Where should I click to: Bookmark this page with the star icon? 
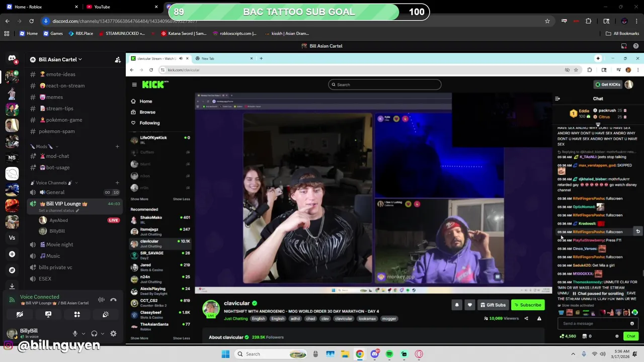click(547, 21)
